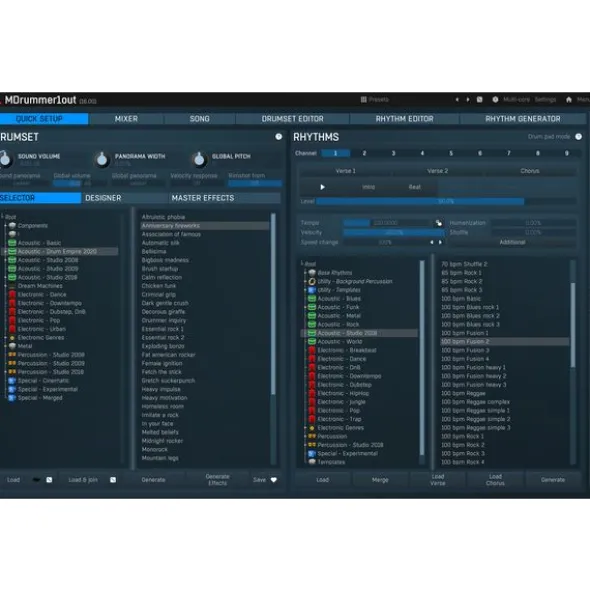The height and width of the screenshot is (591, 590).
Task: Select rhythm channel 5
Action: [451, 153]
